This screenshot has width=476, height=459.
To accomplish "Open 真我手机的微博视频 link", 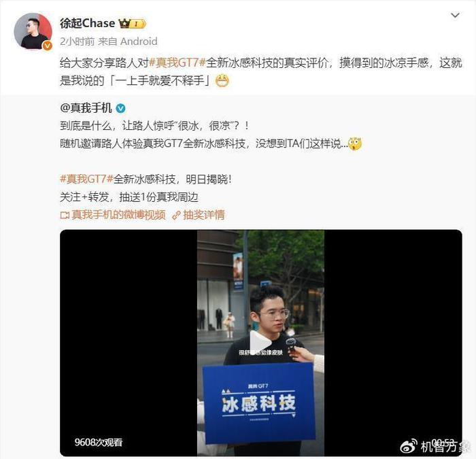I will 119,215.
